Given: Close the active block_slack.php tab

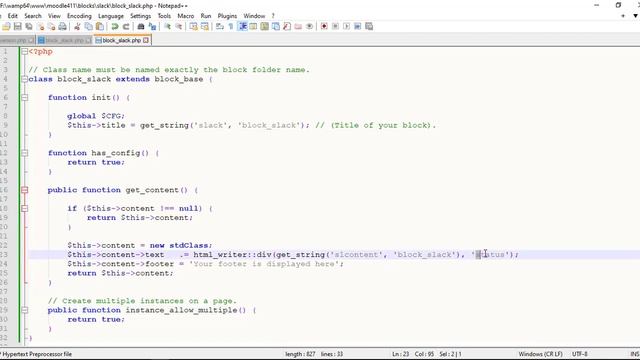Looking at the screenshot, I should (x=146, y=40).
